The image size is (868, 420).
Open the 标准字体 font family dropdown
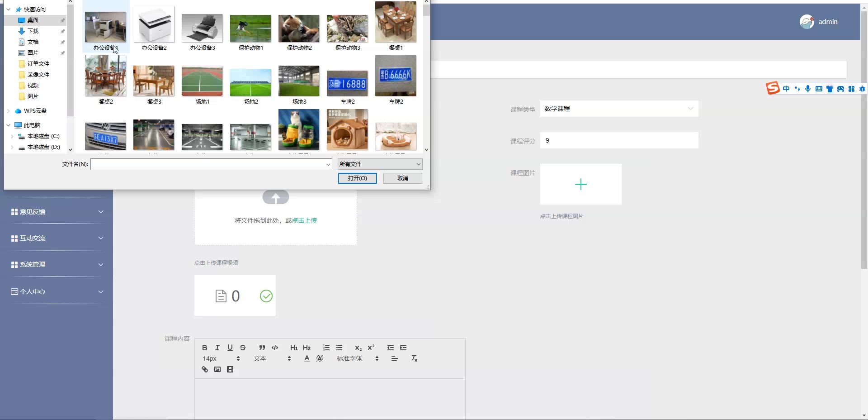pyautogui.click(x=358, y=358)
